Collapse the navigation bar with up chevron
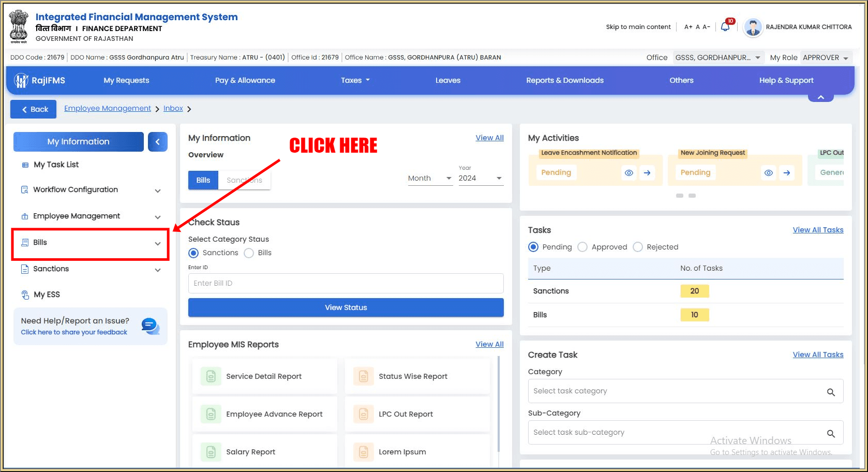 (820, 97)
